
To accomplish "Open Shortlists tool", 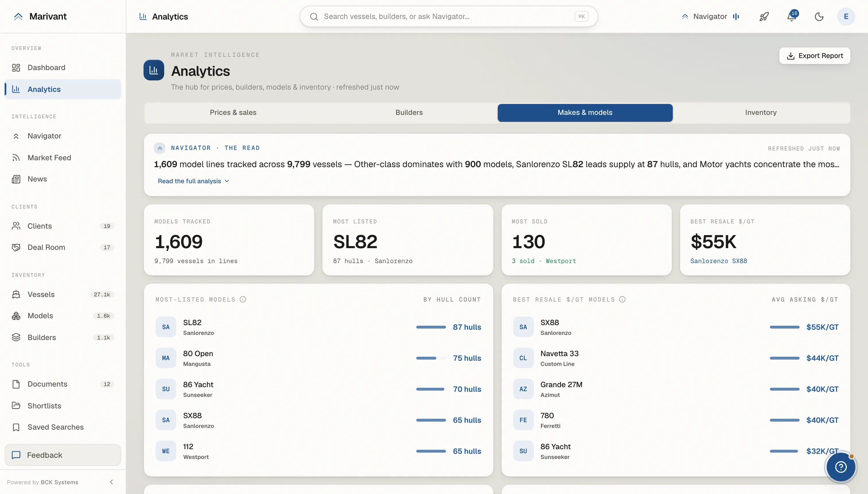I will 63,406.
